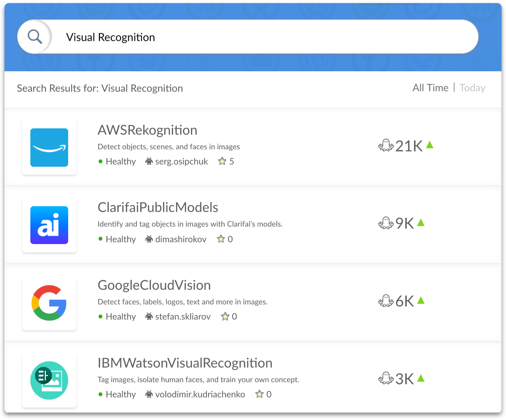Visit author stefan.skliarov profile
Image resolution: width=506 pixels, height=420 pixels.
[183, 316]
